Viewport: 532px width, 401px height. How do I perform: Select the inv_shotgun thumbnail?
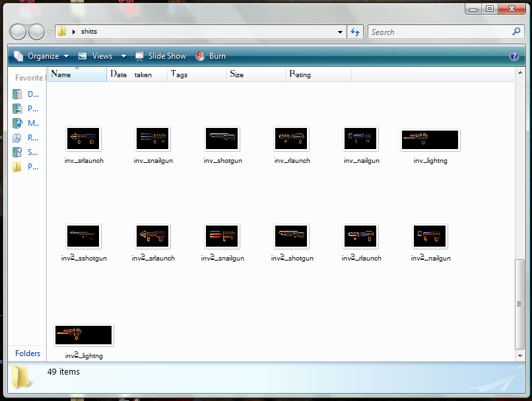coord(222,139)
